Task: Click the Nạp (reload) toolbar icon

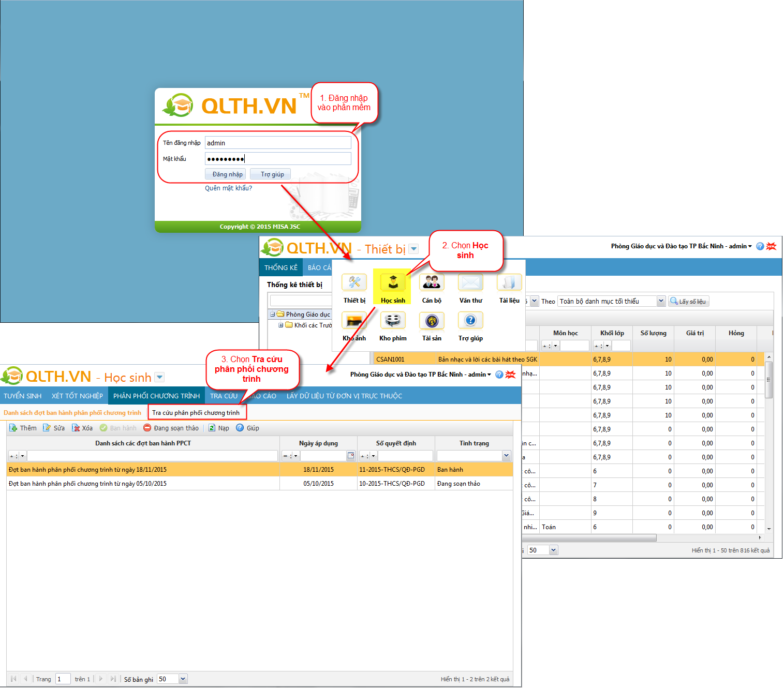Action: (x=212, y=428)
